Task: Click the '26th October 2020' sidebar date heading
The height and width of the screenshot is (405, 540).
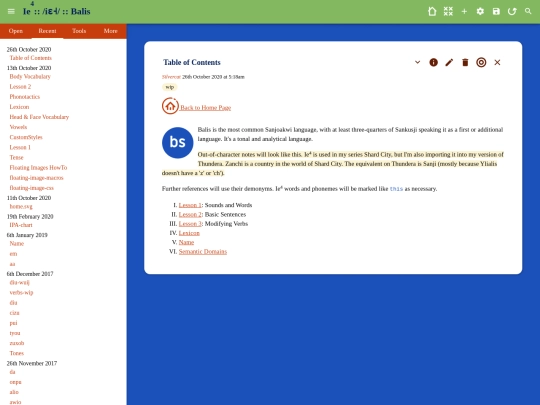Action: pos(29,50)
